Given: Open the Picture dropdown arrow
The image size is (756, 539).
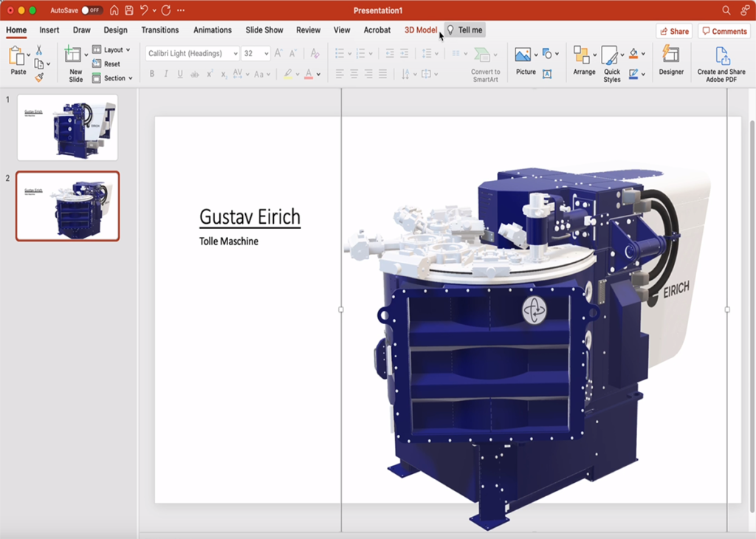Looking at the screenshot, I should click(536, 55).
